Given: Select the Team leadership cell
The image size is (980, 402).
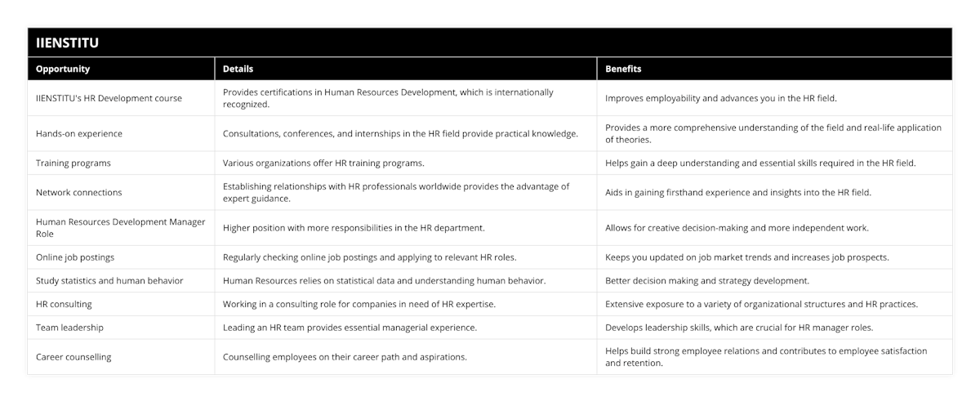Looking at the screenshot, I should (121, 327).
